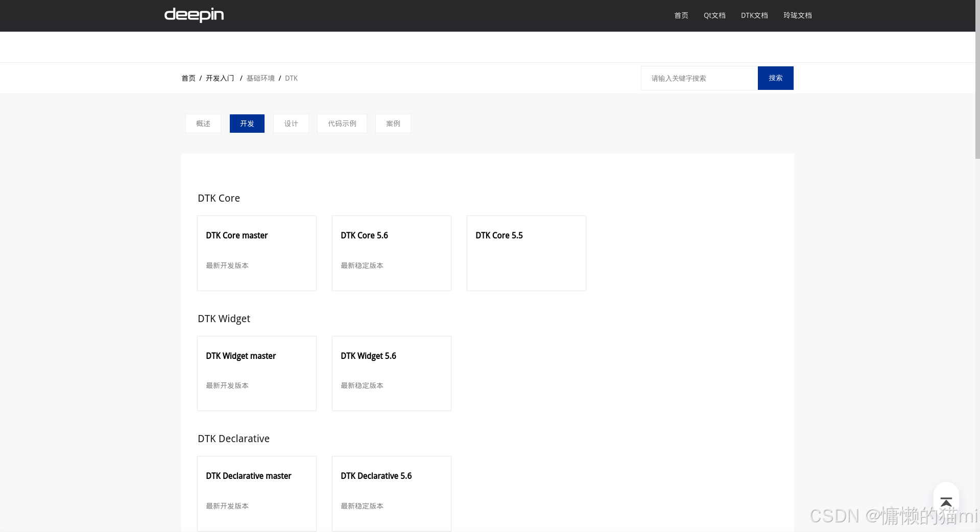Go to 开发入门 in the breadcrumb
This screenshot has width=980, height=532.
click(x=220, y=78)
